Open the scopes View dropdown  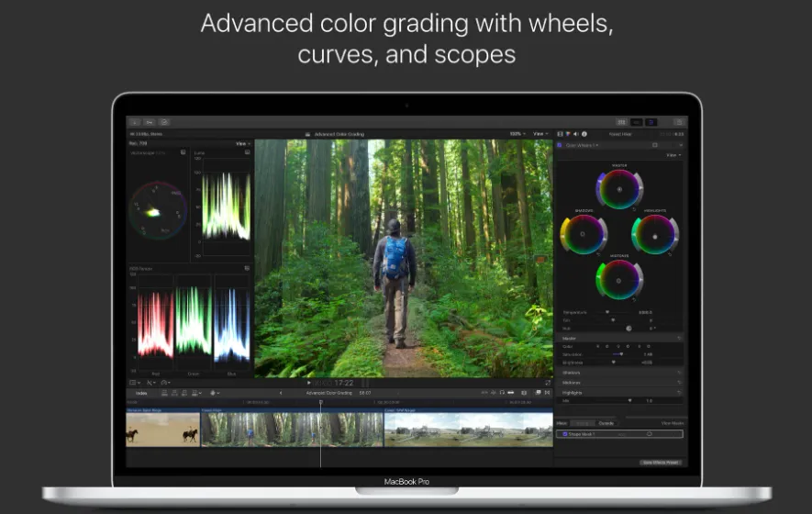[243, 143]
